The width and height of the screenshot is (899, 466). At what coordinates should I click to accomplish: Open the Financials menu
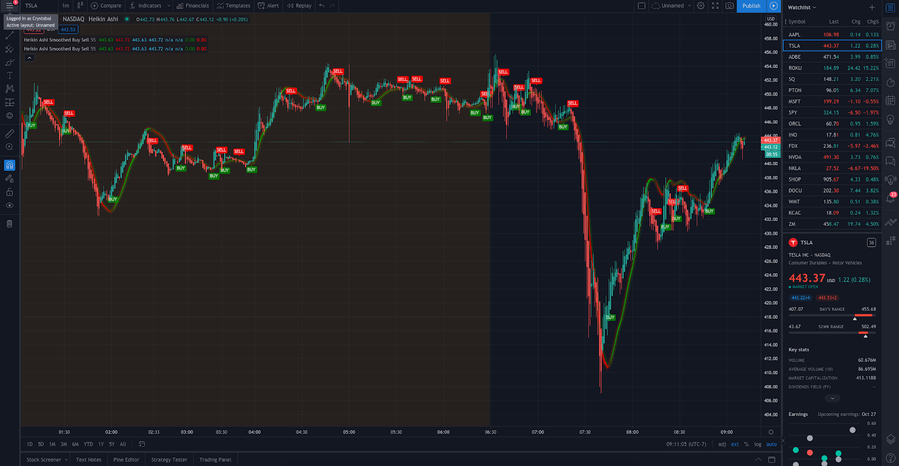[x=193, y=6]
